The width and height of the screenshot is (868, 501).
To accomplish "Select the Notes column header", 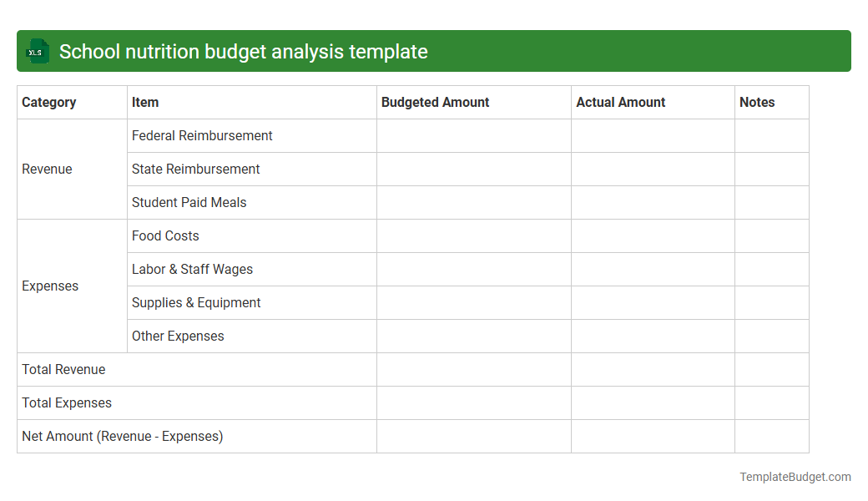I will tap(757, 102).
